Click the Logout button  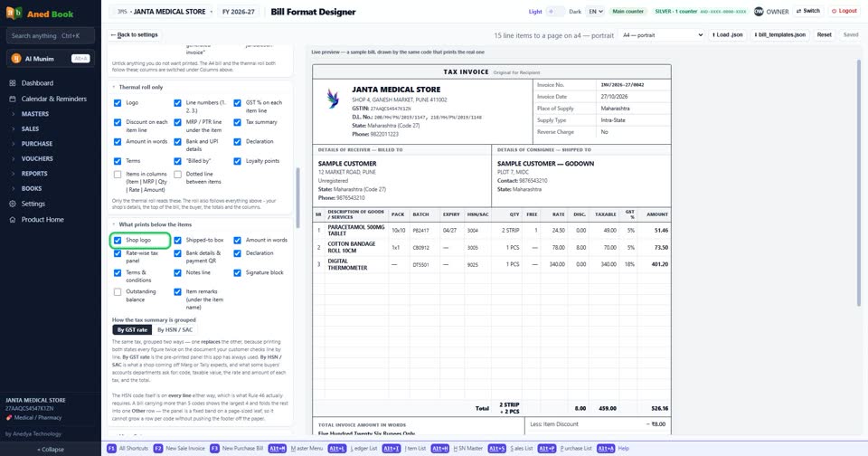pos(844,11)
